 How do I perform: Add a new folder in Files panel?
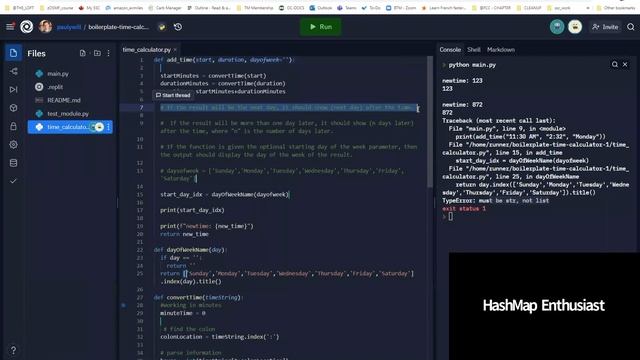(97, 53)
